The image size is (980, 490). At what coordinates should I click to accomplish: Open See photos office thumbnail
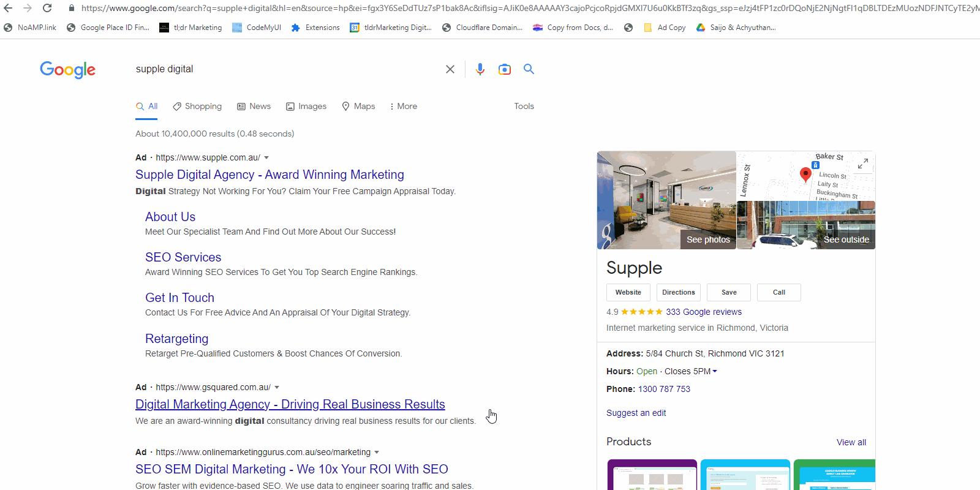pyautogui.click(x=666, y=200)
